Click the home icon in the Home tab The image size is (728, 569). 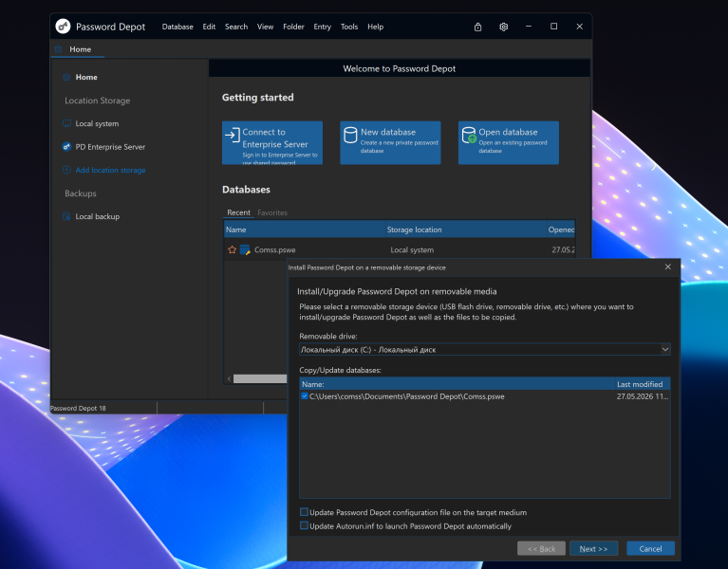[59, 49]
